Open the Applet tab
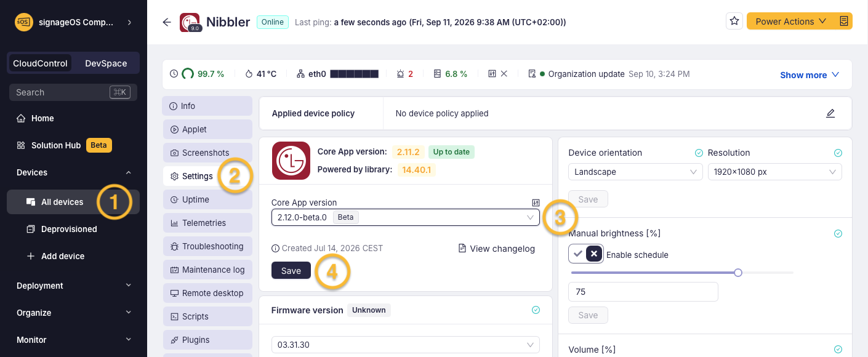 coord(207,129)
